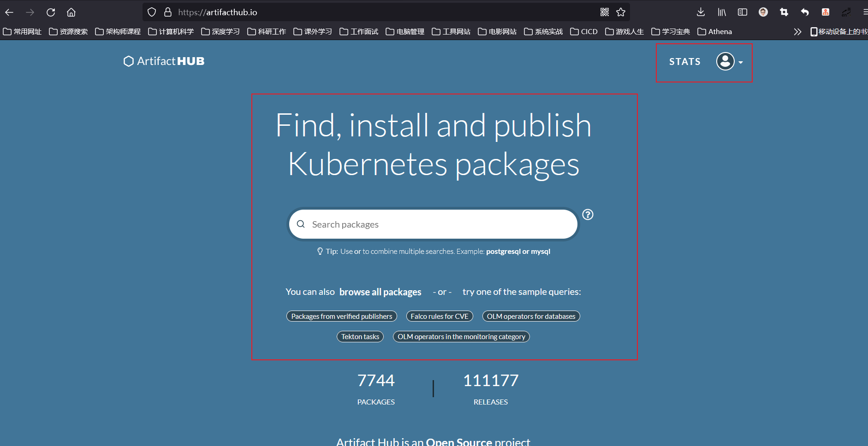868x446 pixels.
Task: Open the CICD bookmark folder
Action: coord(584,32)
